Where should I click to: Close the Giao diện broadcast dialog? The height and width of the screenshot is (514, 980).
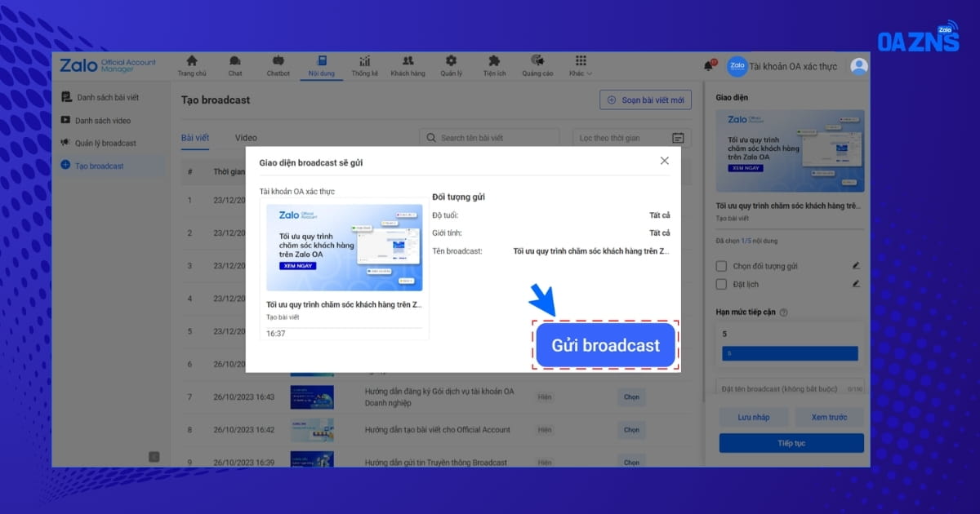(x=665, y=161)
